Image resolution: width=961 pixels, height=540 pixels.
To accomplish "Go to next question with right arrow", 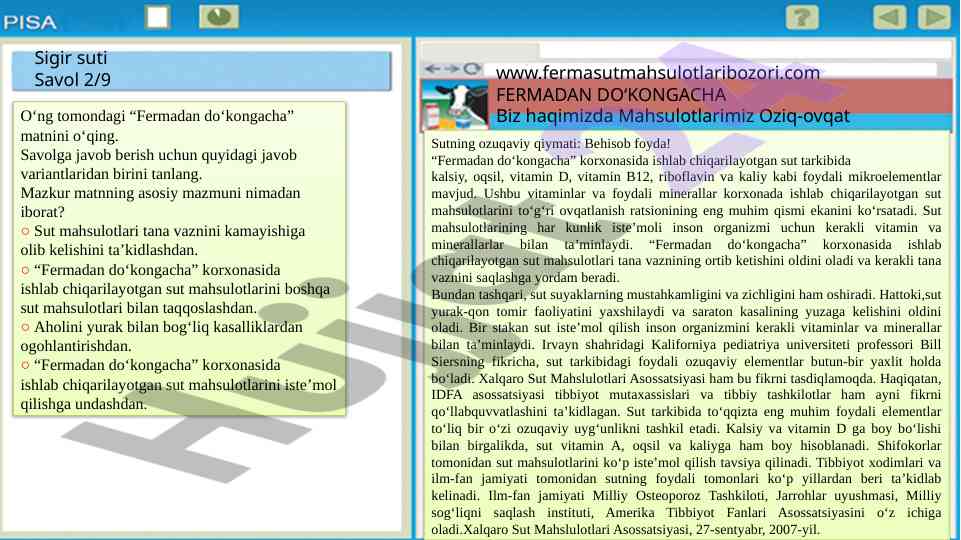I will 933,17.
